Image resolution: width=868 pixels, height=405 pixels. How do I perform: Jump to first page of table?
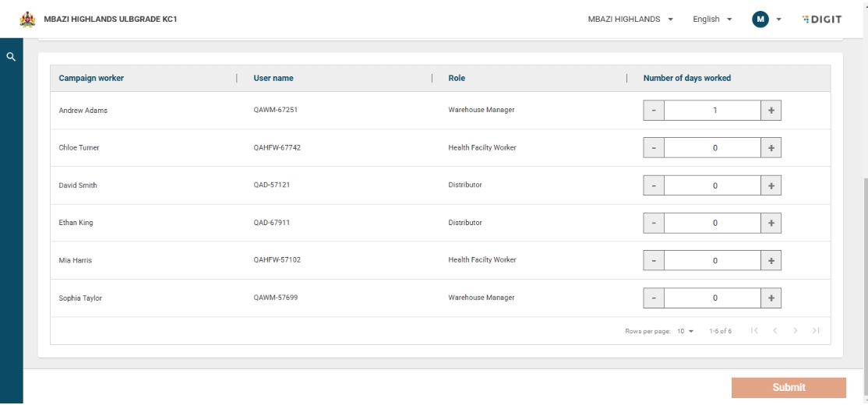[x=754, y=331]
